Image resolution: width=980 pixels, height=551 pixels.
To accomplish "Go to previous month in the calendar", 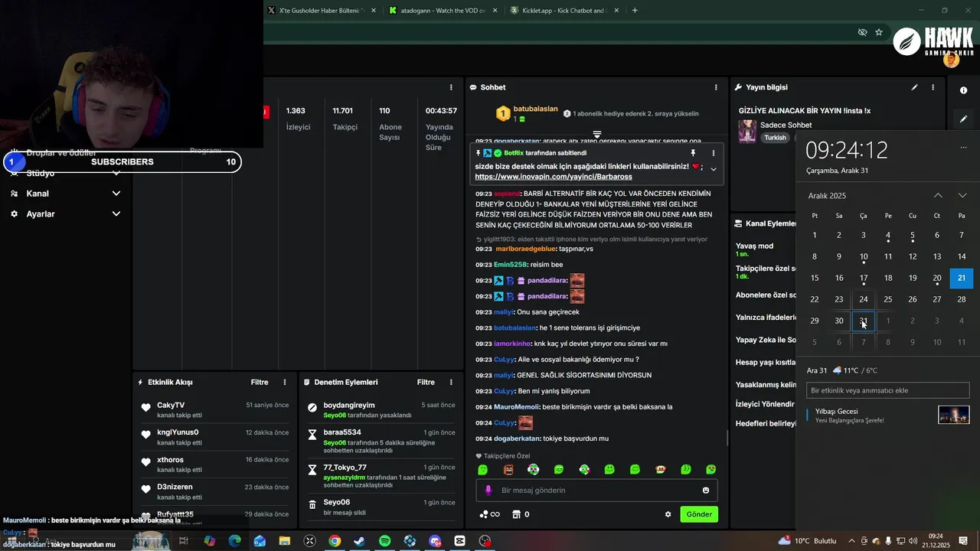I will coord(938,196).
